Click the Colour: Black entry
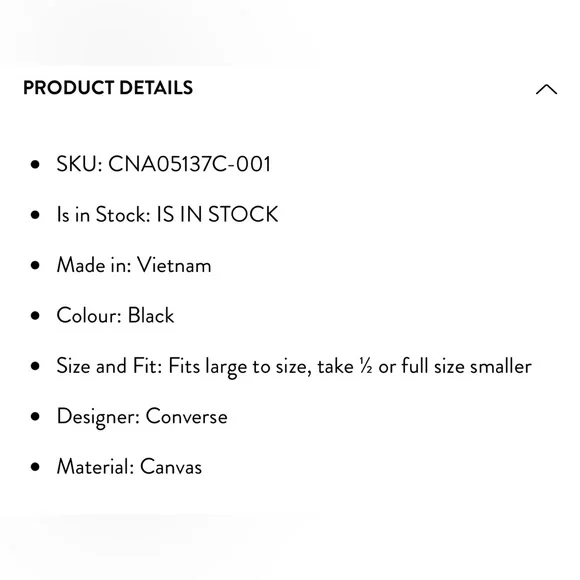580x580 pixels. [x=115, y=316]
